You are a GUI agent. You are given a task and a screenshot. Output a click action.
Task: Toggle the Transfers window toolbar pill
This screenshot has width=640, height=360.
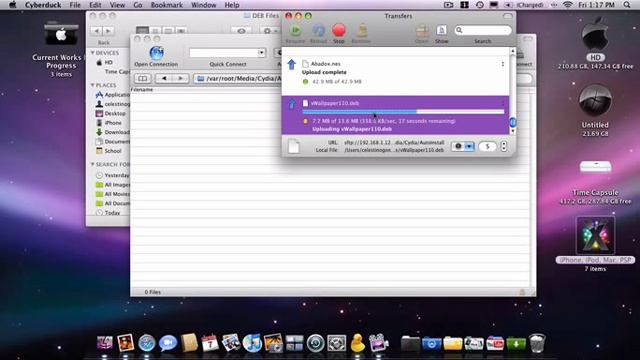pyautogui.click(x=507, y=16)
